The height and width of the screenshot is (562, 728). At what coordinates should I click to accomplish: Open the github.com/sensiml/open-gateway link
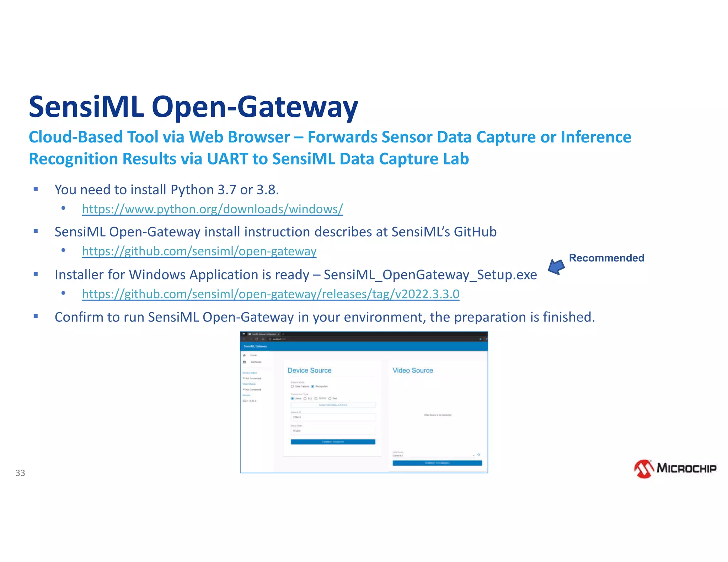pyautogui.click(x=199, y=251)
